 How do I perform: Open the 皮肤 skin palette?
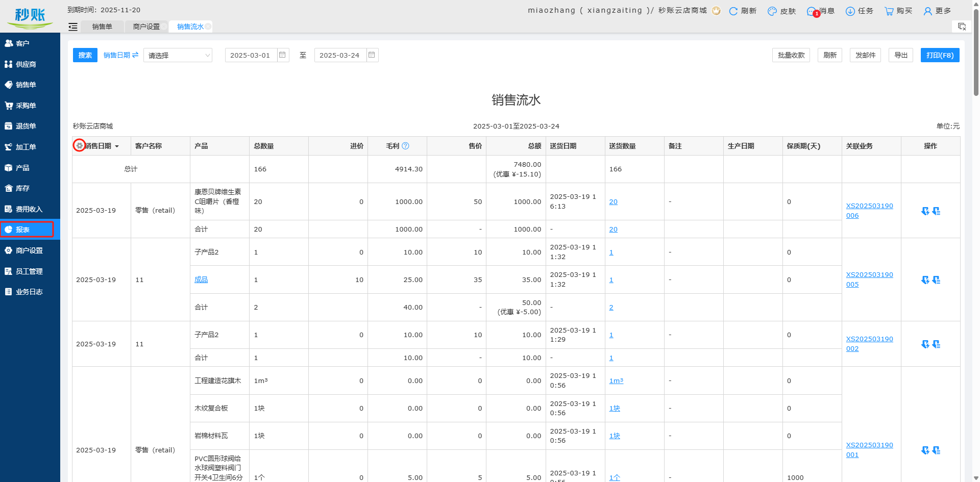pos(782,11)
